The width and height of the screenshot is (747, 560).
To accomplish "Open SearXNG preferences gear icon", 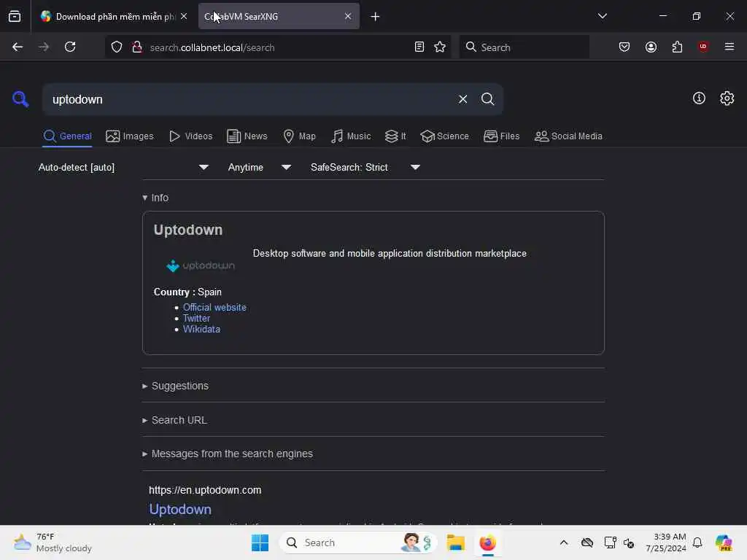I will click(x=727, y=98).
